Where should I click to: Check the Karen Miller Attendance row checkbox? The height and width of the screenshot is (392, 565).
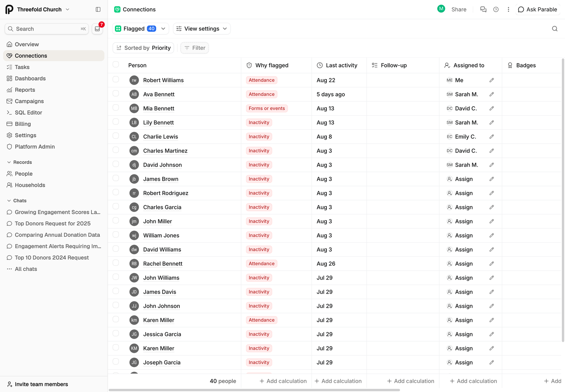(x=116, y=319)
